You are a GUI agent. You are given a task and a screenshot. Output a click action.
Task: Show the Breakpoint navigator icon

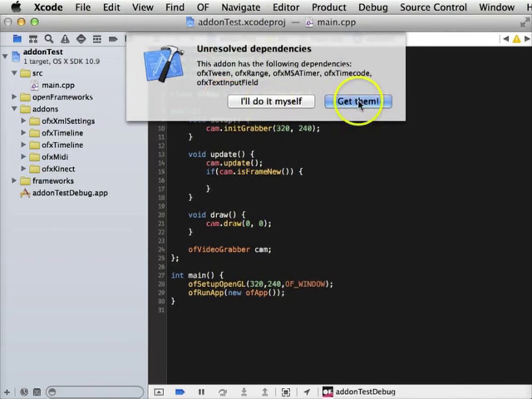click(113, 39)
